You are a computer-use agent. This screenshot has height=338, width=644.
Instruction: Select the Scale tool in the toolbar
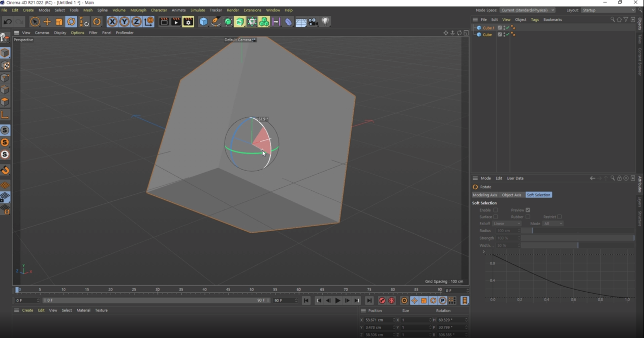pos(59,22)
